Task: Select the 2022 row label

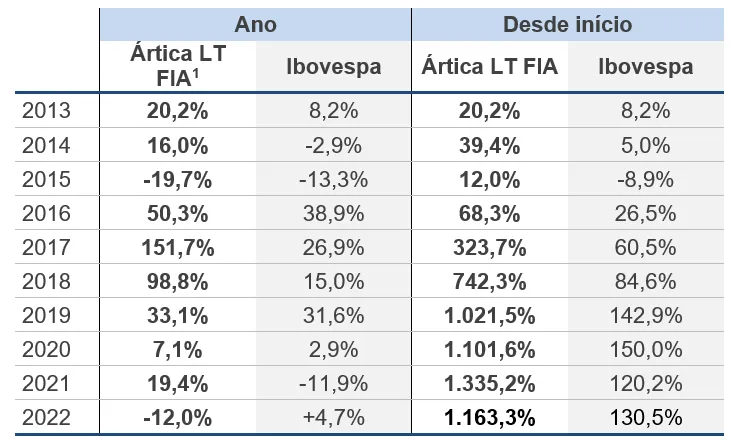Action: coord(47,419)
